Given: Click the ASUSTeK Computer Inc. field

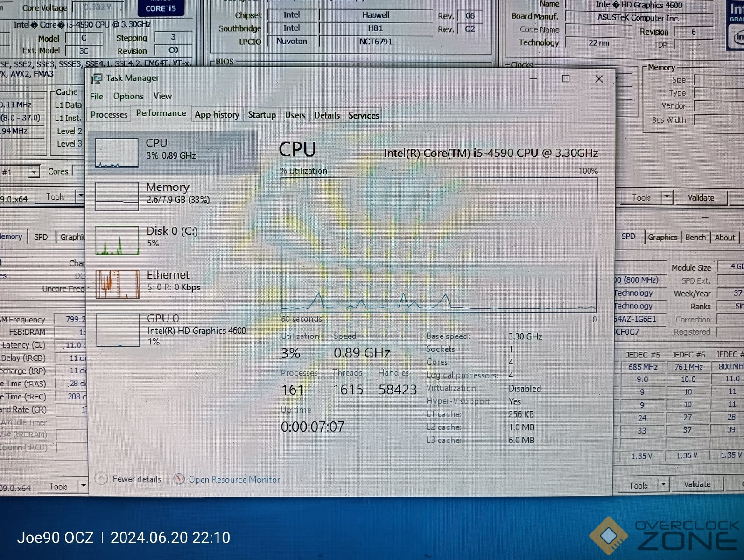Looking at the screenshot, I should coord(639,18).
